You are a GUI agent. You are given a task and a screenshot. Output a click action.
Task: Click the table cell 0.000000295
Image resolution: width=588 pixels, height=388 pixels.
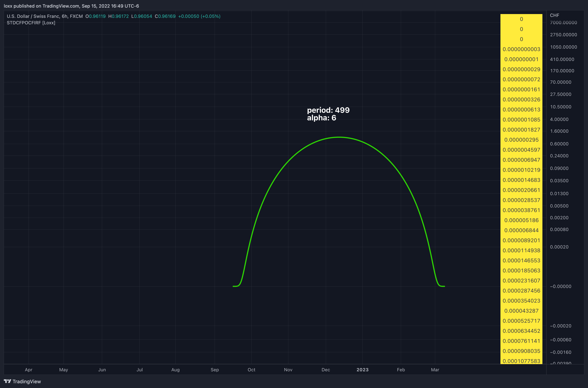click(521, 140)
